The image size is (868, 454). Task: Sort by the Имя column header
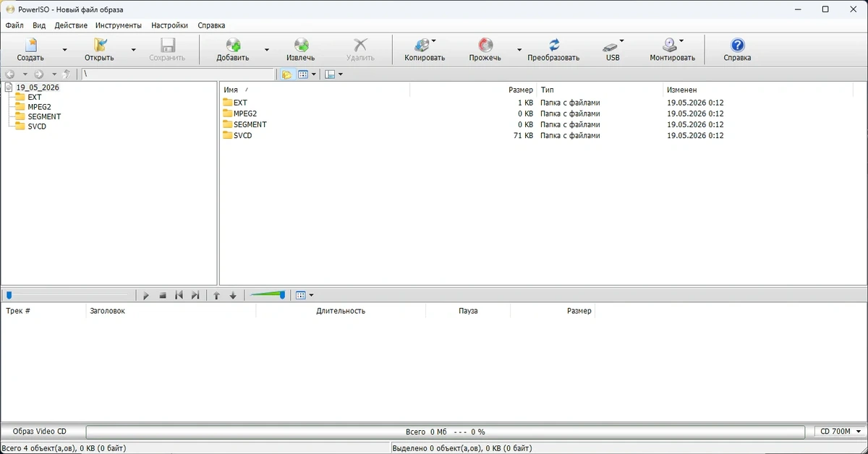[315, 90]
